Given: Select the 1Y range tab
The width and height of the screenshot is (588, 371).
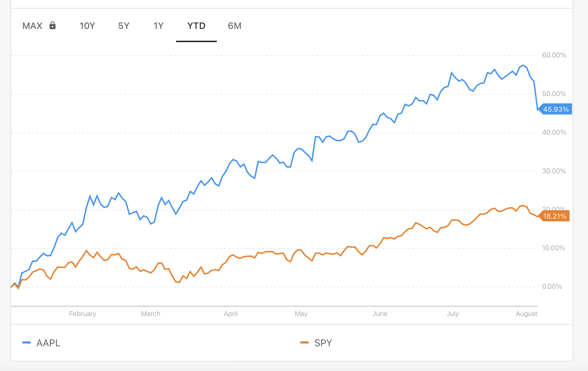Looking at the screenshot, I should click(158, 26).
